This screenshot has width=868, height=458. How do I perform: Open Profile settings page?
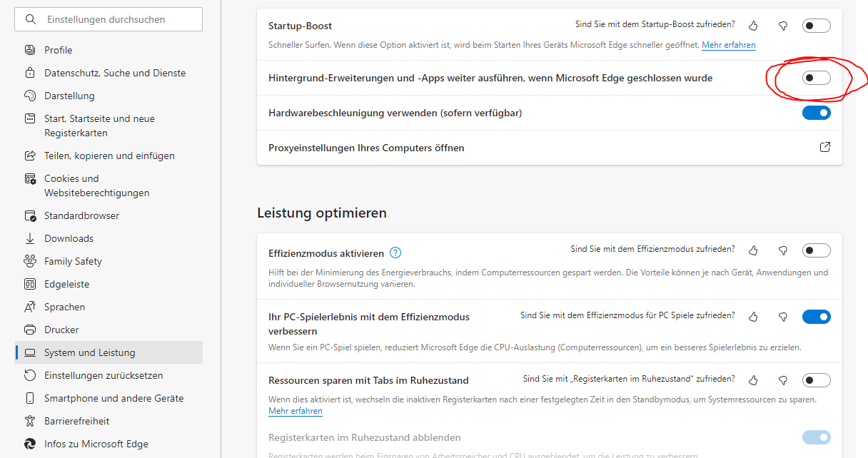coord(108,50)
